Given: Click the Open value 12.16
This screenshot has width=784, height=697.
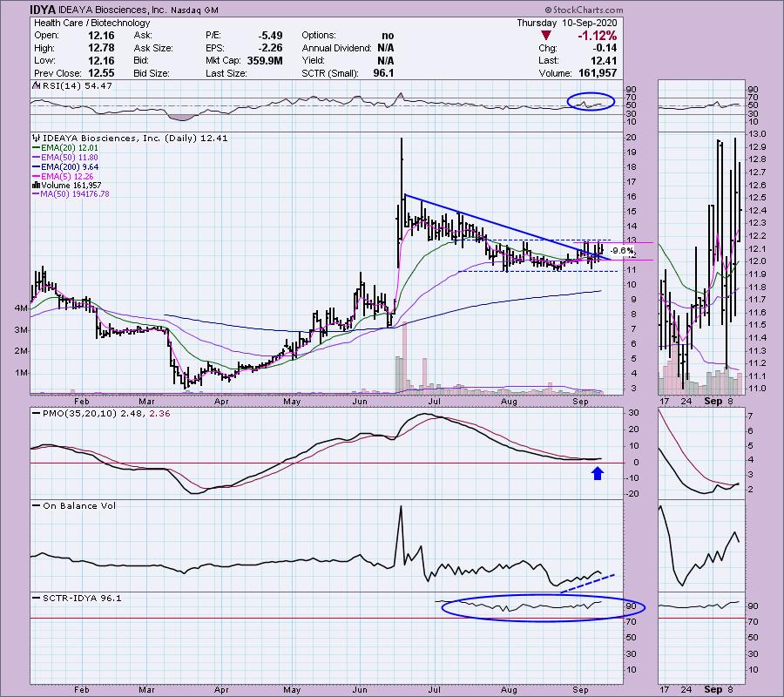Looking at the screenshot, I should [x=101, y=36].
